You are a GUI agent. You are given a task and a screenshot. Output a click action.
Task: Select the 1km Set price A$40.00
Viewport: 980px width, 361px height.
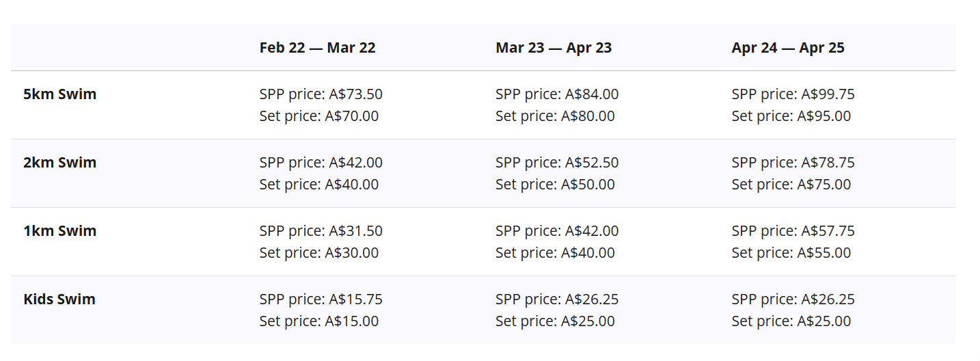point(555,253)
